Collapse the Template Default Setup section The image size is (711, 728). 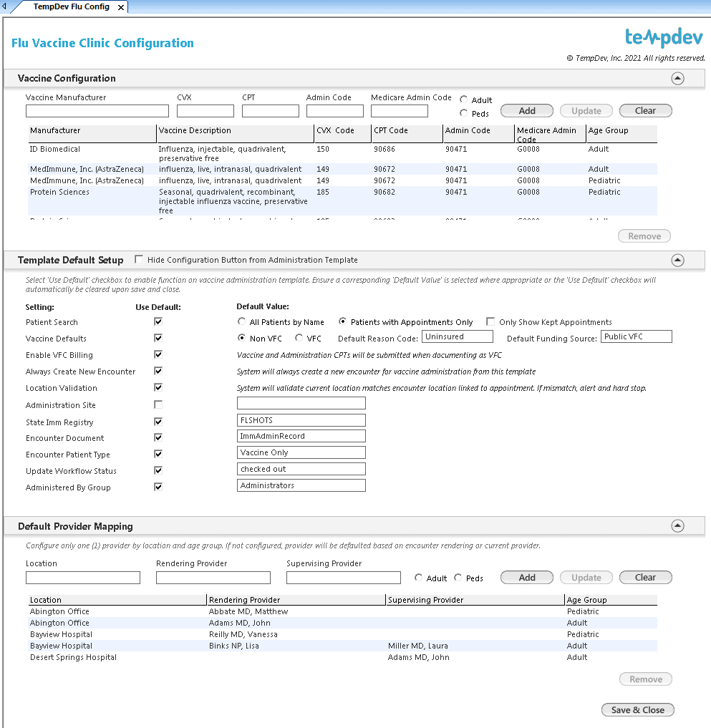(x=677, y=261)
